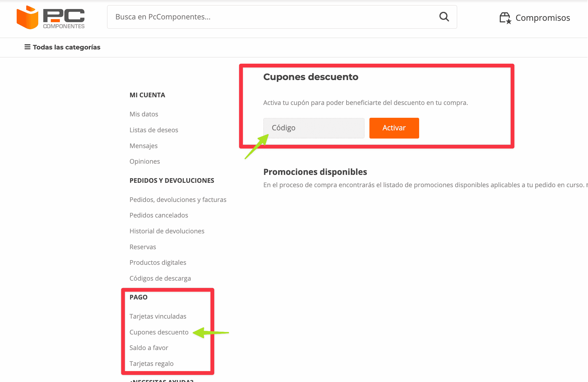View Pedidos cancelados
Image resolution: width=588 pixels, height=382 pixels.
click(159, 215)
